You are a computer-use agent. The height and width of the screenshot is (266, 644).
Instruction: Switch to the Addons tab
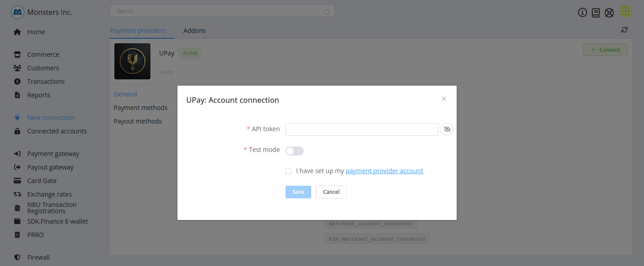[195, 31]
